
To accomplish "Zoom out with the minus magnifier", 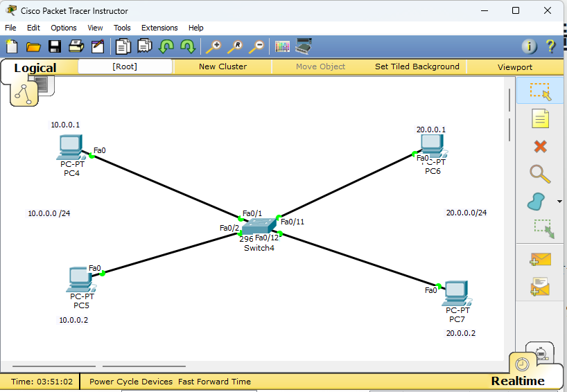I will pyautogui.click(x=256, y=47).
